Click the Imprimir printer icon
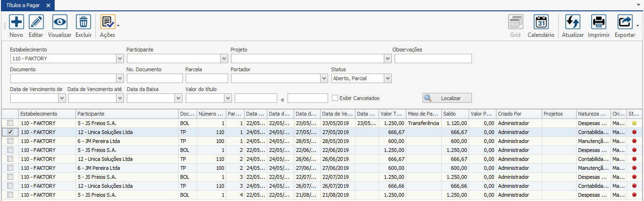Viewport: 644px width, 201px height. (599, 22)
